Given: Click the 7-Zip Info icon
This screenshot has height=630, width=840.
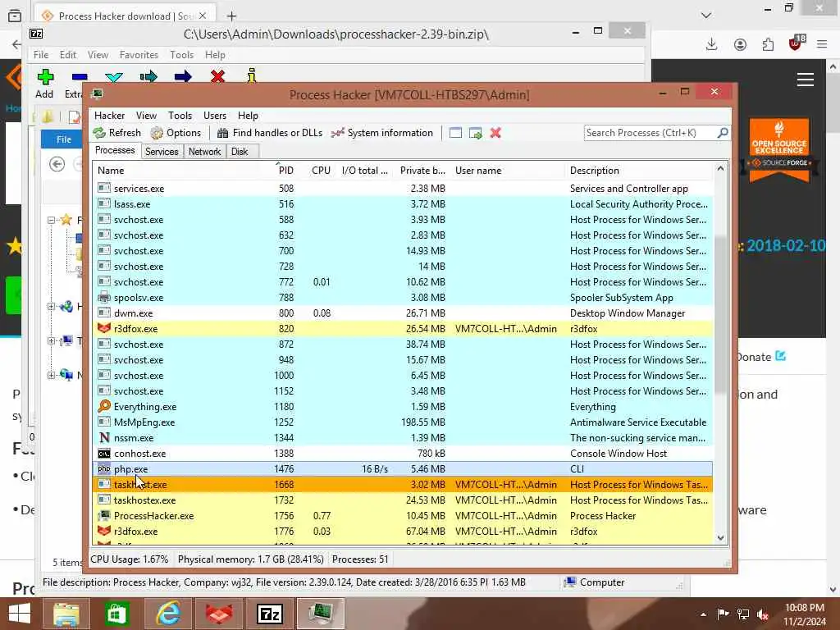Looking at the screenshot, I should [x=251, y=76].
